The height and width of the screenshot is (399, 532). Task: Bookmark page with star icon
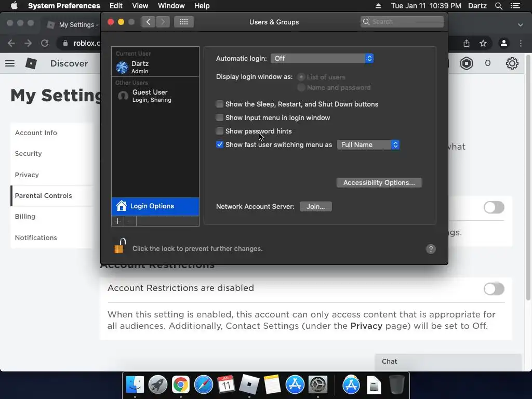click(x=483, y=43)
